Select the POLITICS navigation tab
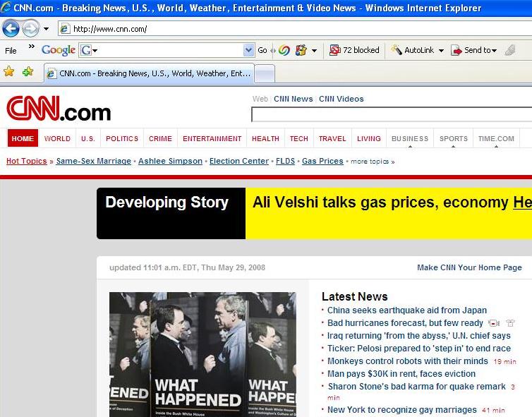The image size is (532, 417). point(122,138)
